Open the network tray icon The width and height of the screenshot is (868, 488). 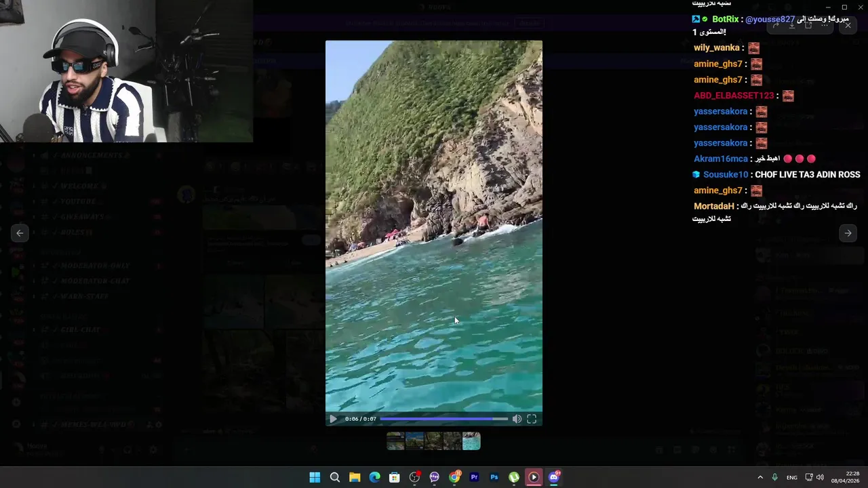click(x=809, y=477)
